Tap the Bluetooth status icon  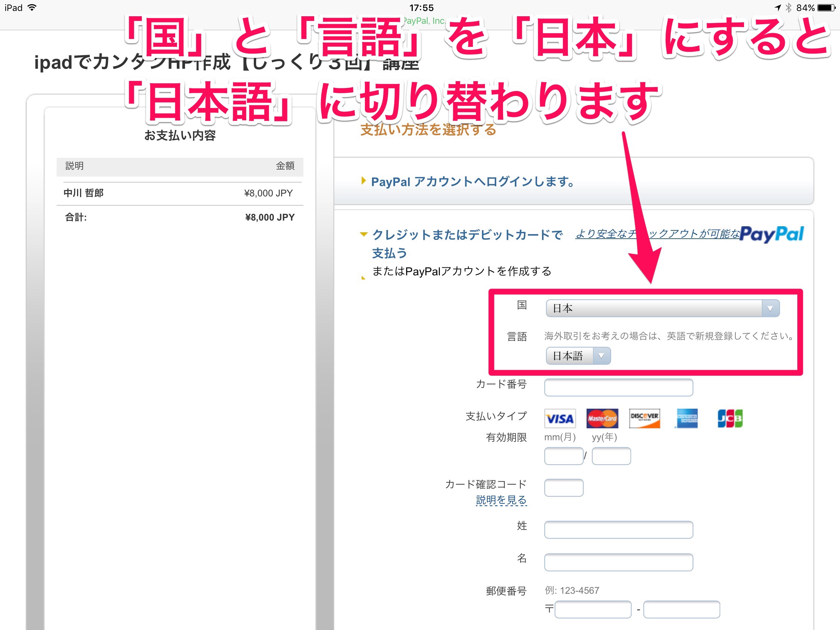(x=789, y=8)
